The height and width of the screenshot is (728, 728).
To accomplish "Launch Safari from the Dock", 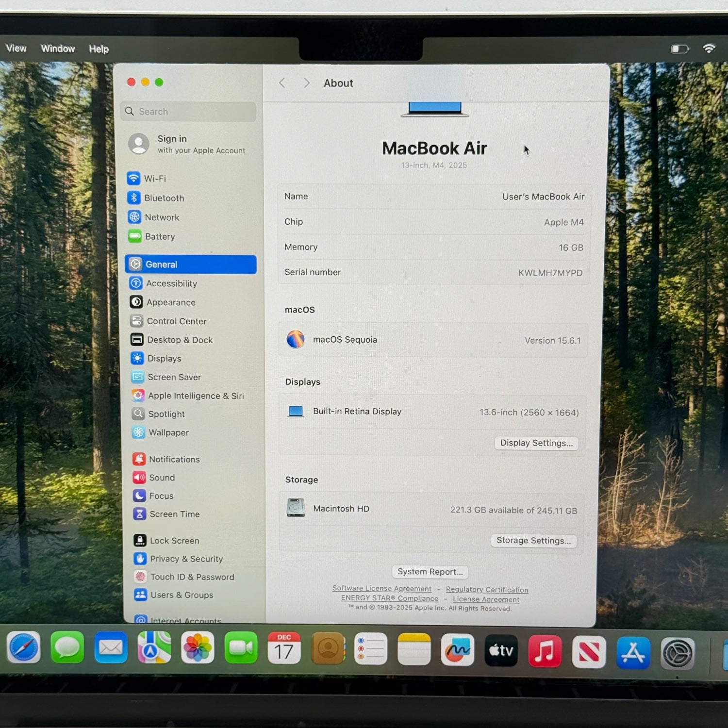I will [24, 648].
